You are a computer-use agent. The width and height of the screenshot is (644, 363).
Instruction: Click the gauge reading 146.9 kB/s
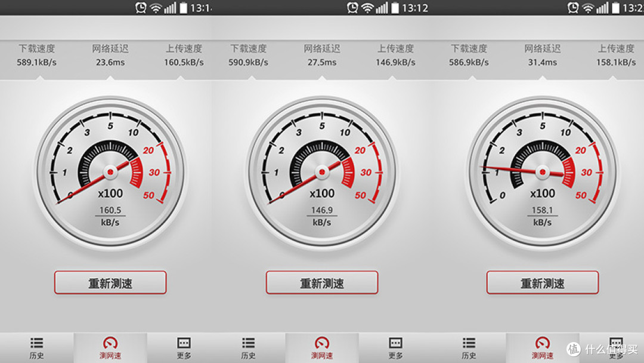(x=322, y=216)
